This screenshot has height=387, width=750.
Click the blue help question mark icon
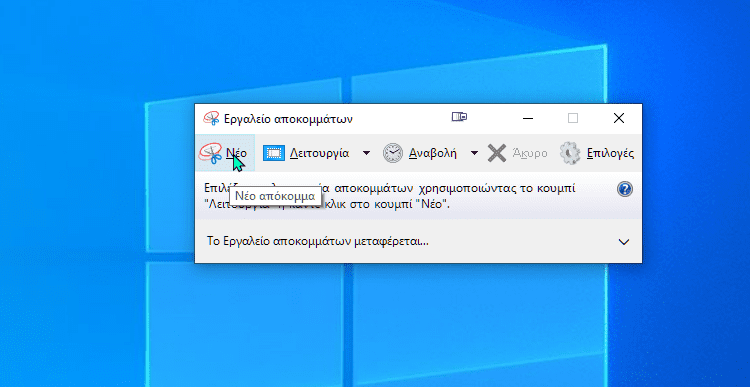[x=625, y=189]
